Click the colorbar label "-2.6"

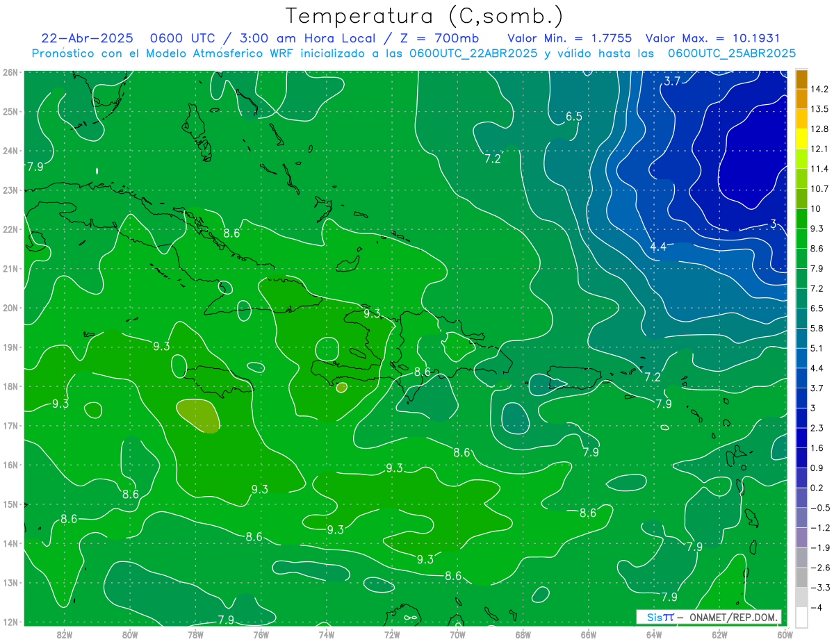pyautogui.click(x=819, y=568)
